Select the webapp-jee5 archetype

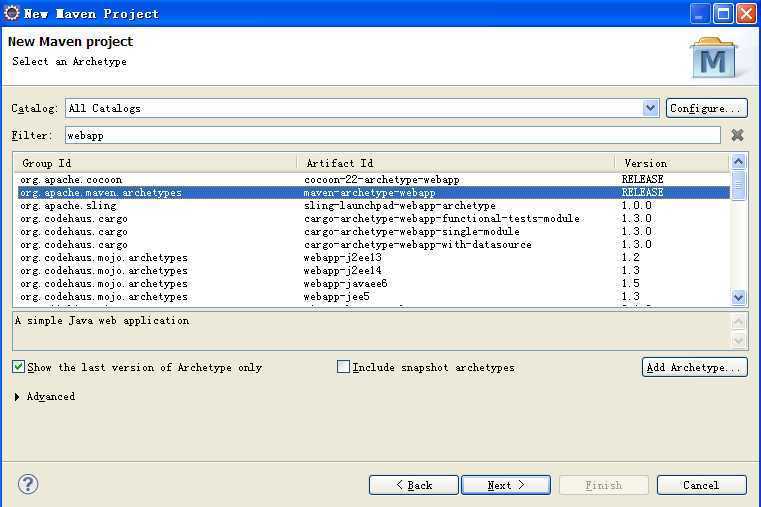point(373,297)
